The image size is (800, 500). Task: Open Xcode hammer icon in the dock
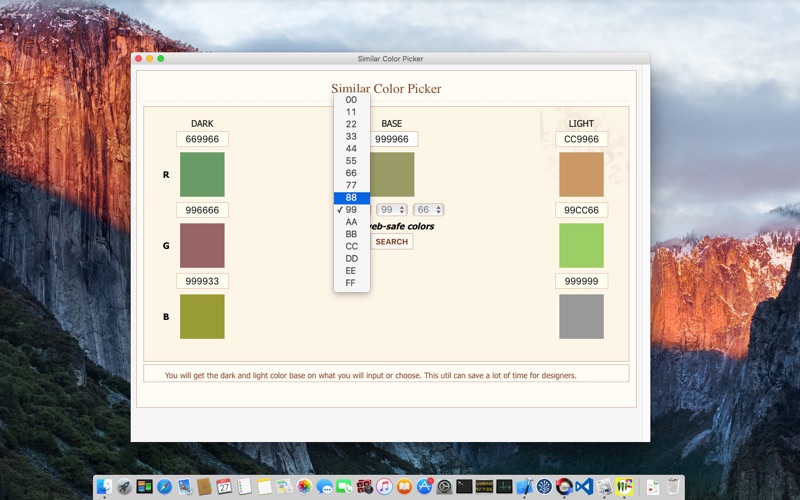click(x=524, y=487)
